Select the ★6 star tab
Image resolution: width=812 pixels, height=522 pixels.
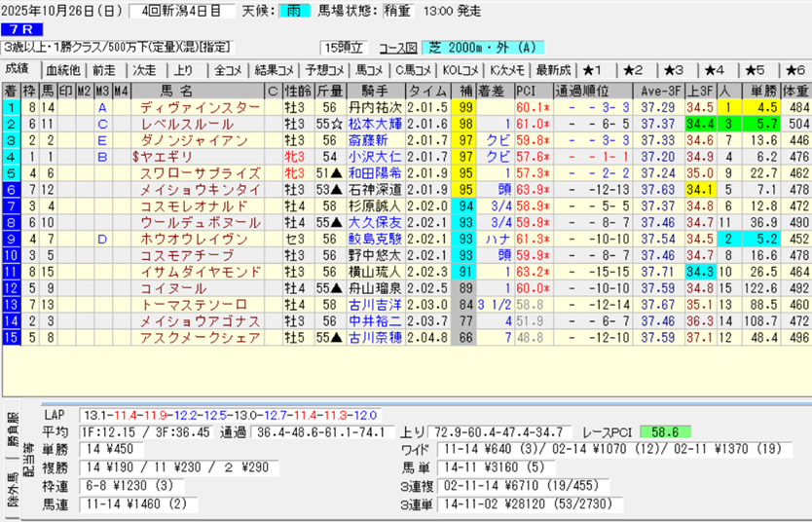click(x=793, y=70)
